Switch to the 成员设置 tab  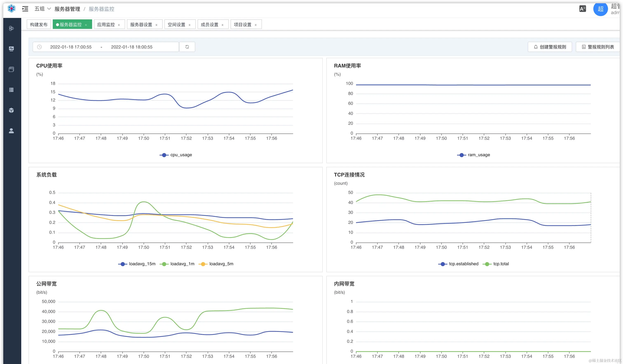pyautogui.click(x=209, y=25)
